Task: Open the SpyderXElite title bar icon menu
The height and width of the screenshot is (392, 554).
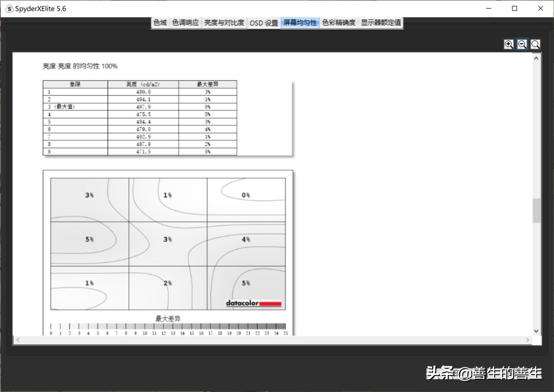Action: [8, 8]
